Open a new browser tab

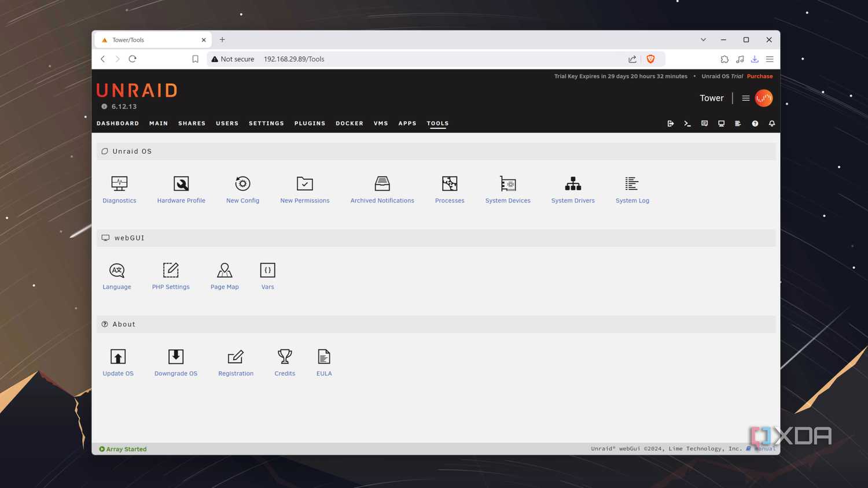click(x=222, y=40)
